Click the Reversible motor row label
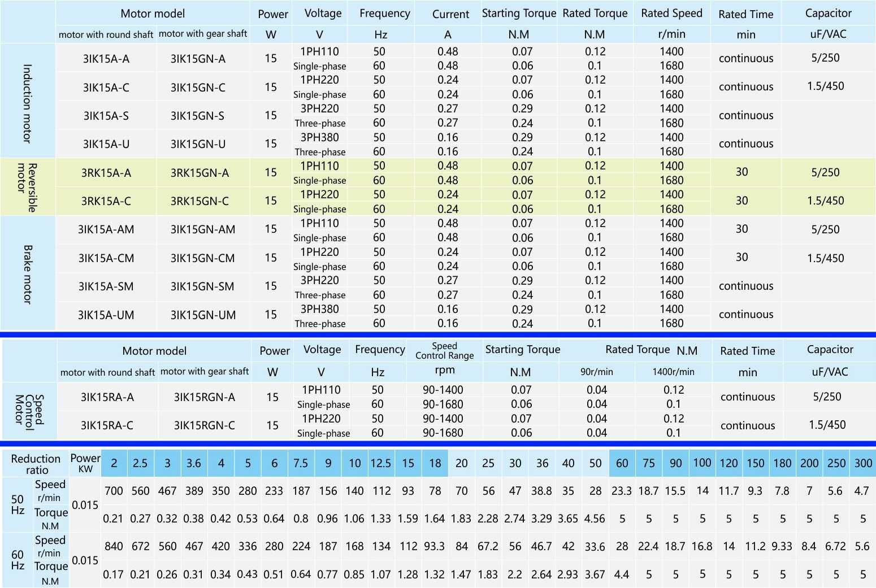The width and height of the screenshot is (876, 588). pyautogui.click(x=27, y=188)
